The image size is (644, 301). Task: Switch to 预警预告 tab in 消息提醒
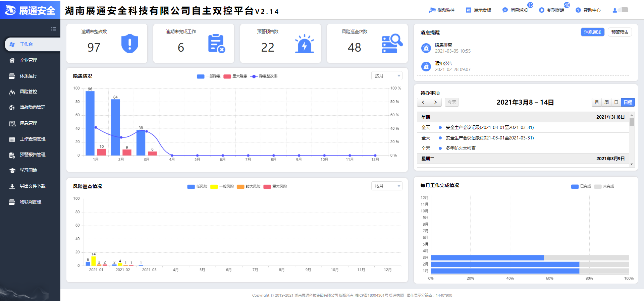(620, 32)
